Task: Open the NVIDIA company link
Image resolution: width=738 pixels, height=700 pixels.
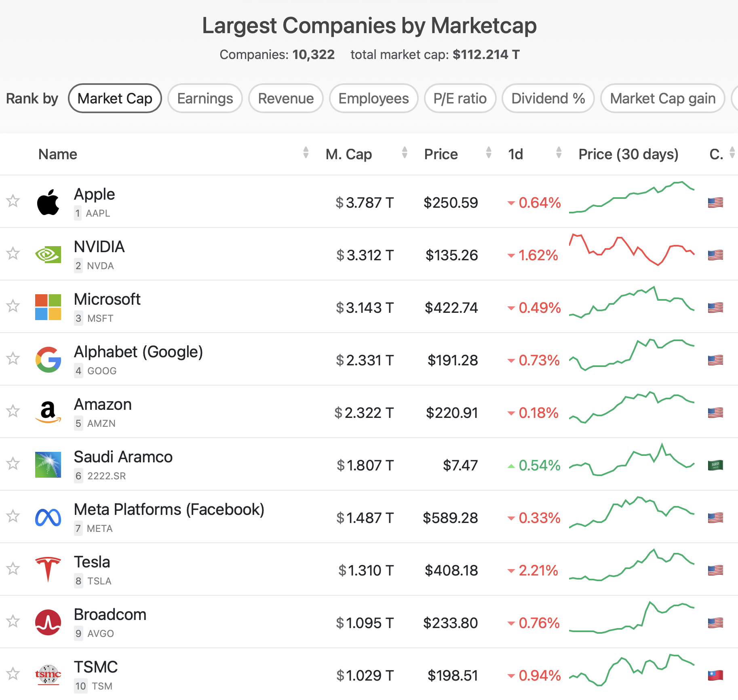Action: click(99, 247)
